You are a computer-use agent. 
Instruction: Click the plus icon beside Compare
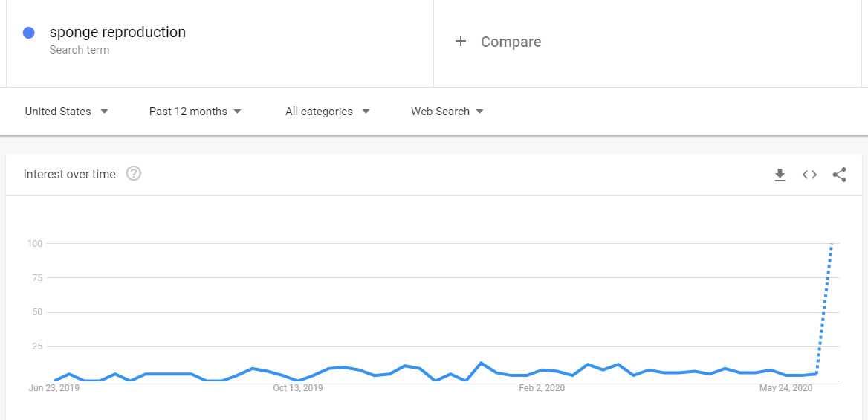pyautogui.click(x=461, y=42)
